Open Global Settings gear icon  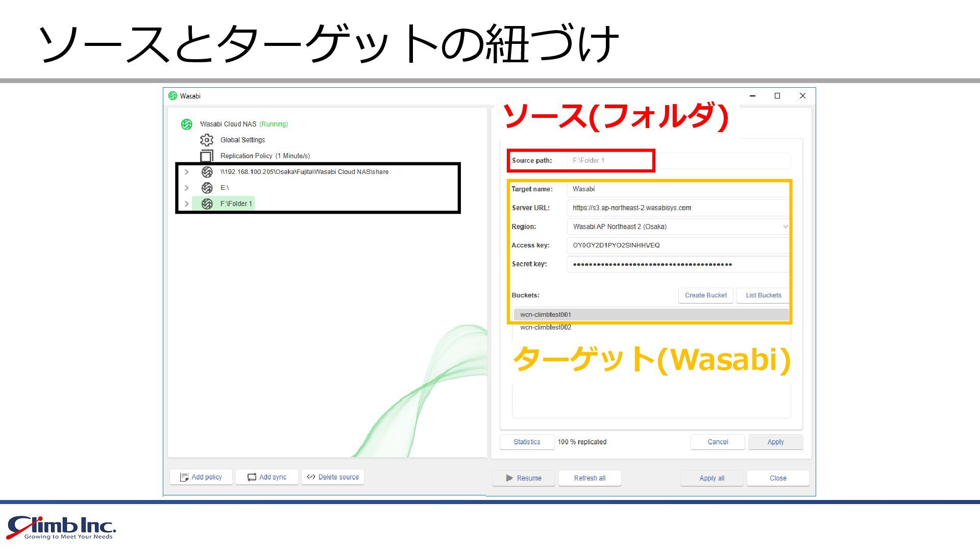click(207, 140)
